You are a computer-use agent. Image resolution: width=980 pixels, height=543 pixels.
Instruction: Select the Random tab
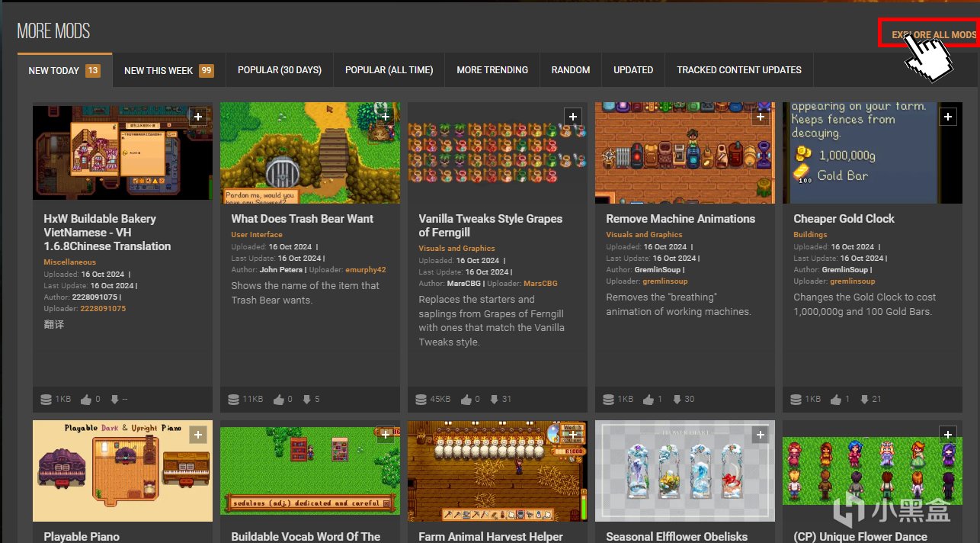pos(571,70)
